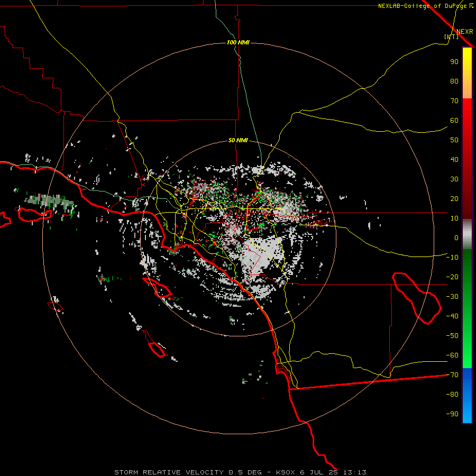Click the -90 value on the velocity scale
This screenshot has height=476, width=476.
(452, 414)
